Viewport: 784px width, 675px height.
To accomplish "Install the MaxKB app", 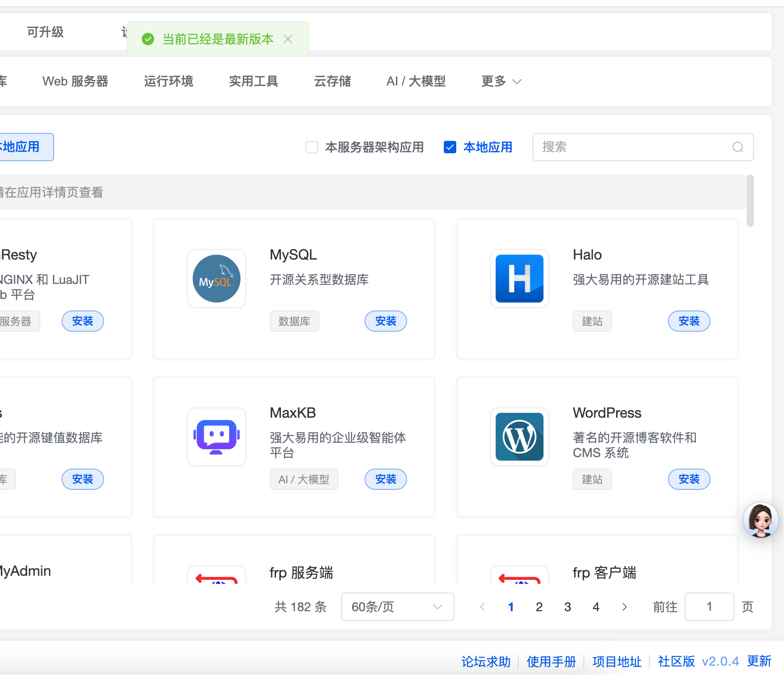I will [x=386, y=479].
